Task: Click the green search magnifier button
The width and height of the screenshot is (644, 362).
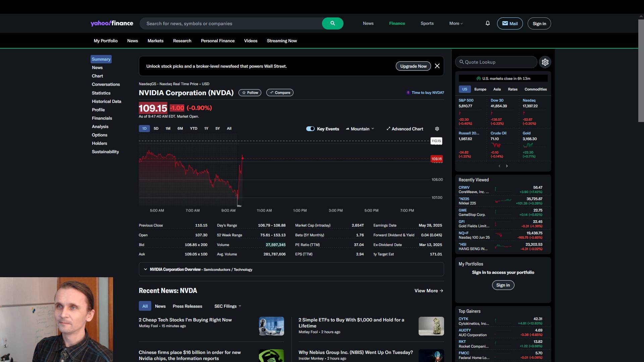Action: click(332, 23)
